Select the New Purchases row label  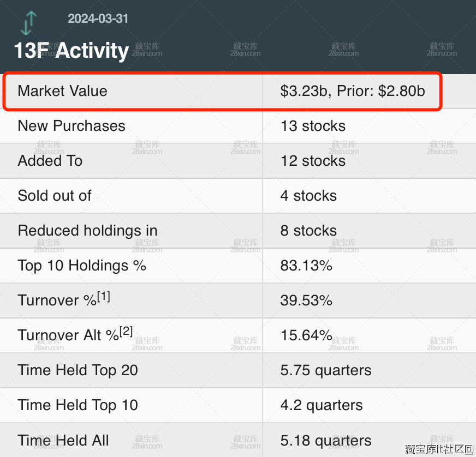(72, 126)
